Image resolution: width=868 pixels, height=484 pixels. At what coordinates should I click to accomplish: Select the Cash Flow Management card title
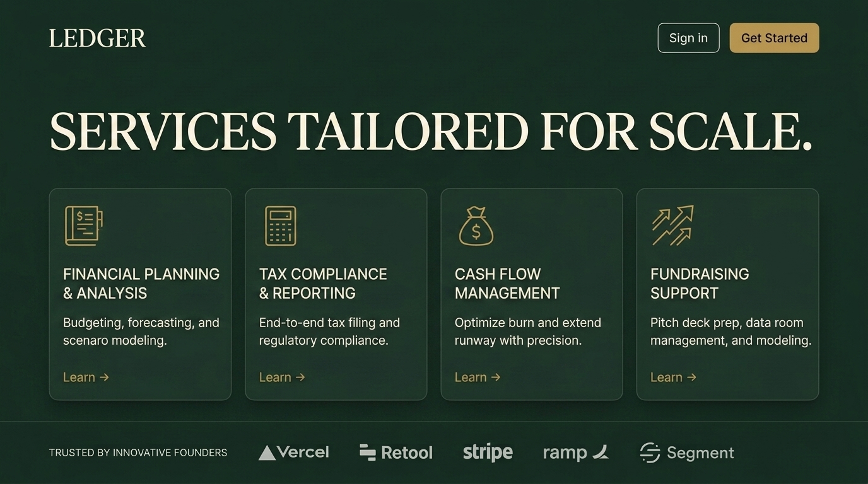click(x=507, y=284)
